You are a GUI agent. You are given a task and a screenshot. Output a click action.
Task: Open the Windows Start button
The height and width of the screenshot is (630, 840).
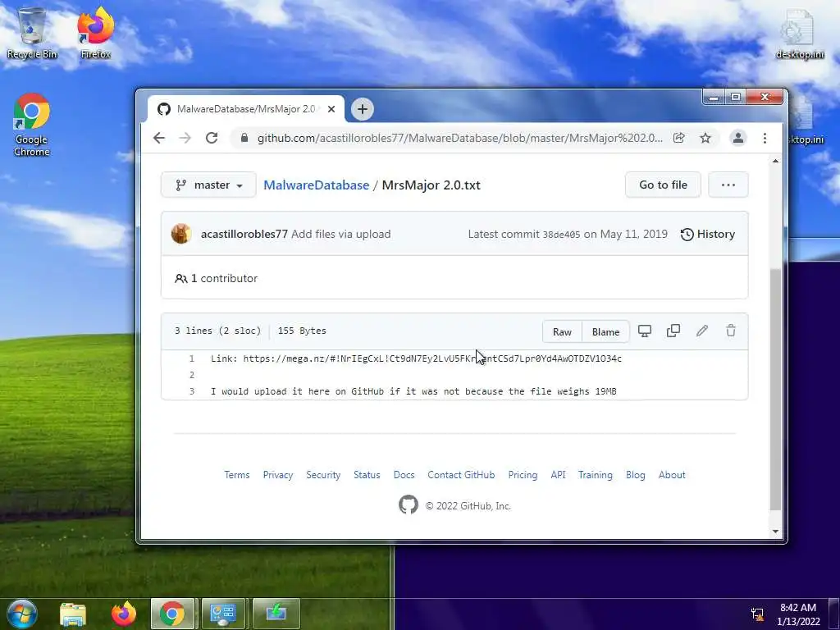(x=22, y=614)
